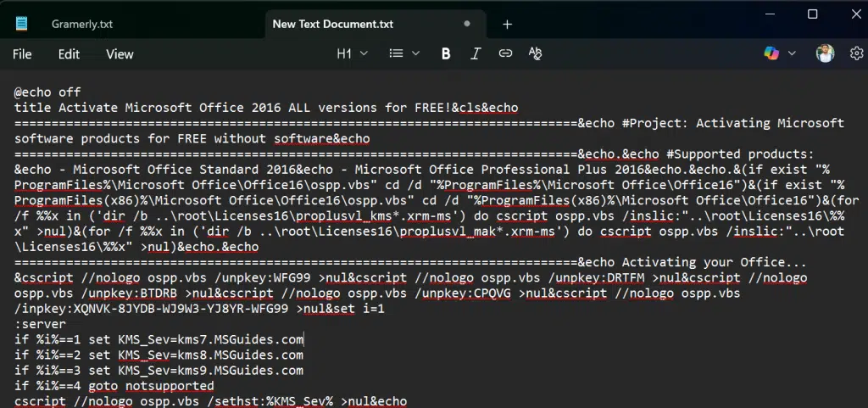Insert a hyperlink using the link icon
The width and height of the screenshot is (868, 408).
click(505, 53)
